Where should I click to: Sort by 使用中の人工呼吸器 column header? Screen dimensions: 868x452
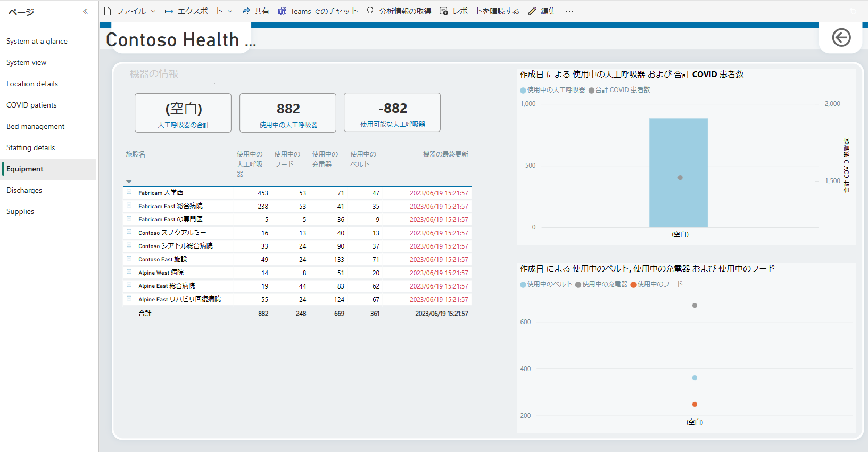(x=250, y=164)
